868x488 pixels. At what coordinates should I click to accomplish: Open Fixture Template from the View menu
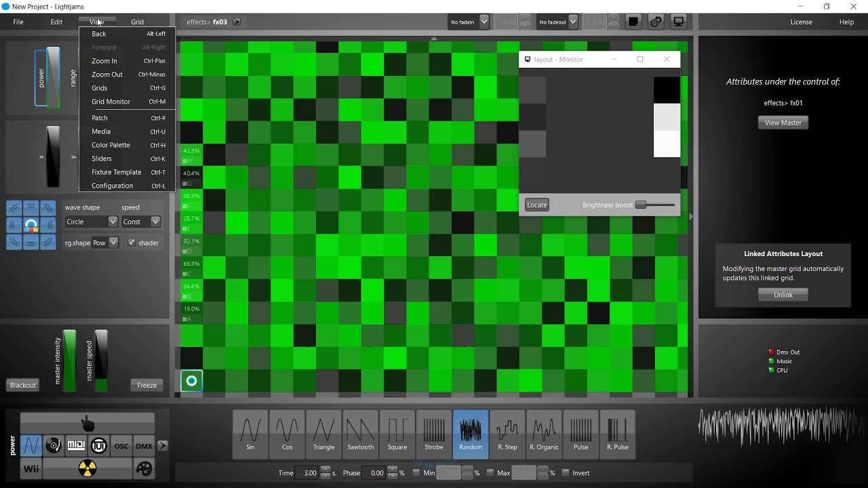pos(127,172)
